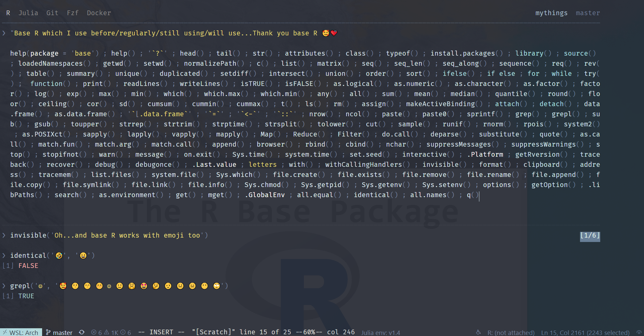This screenshot has width=644, height=336.
Task: Open the Fzf tab
Action: click(x=72, y=13)
